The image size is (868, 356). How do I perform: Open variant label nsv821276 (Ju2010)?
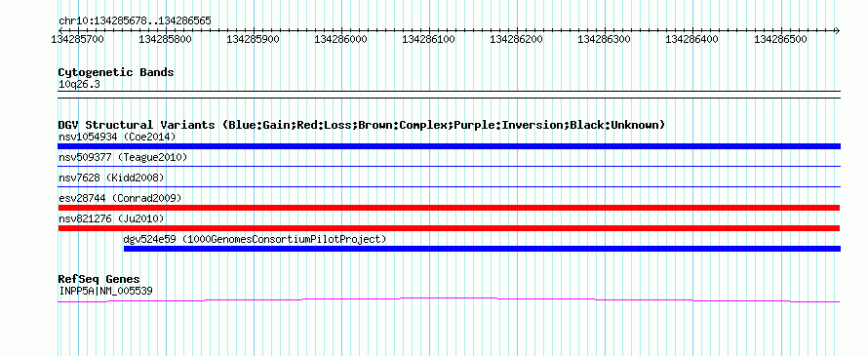pos(111,218)
